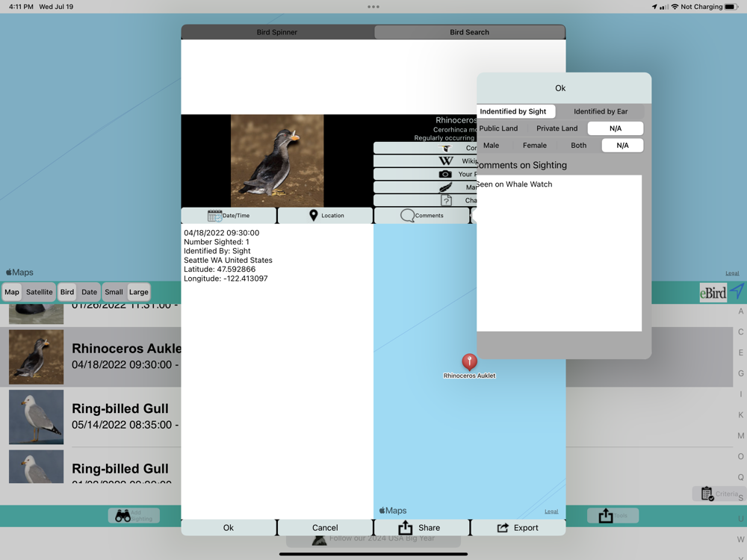Tap the Export button
This screenshot has width=747, height=560.
point(518,528)
